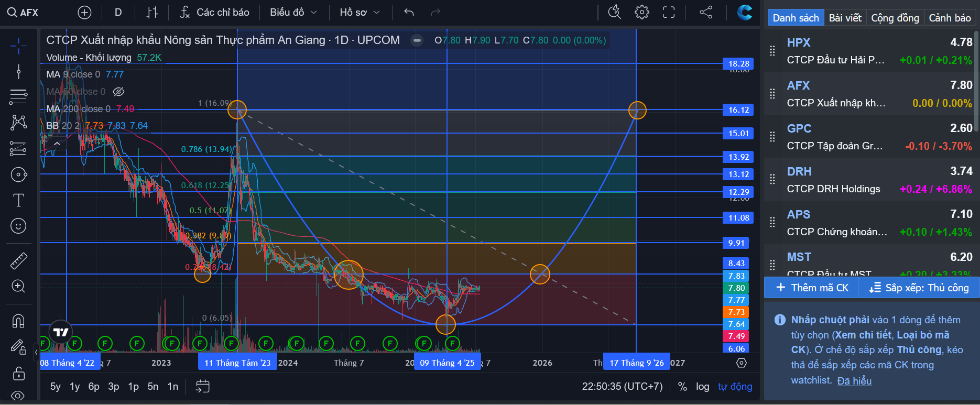Set chart range to 1y
The height and width of the screenshot is (405, 980).
point(74,387)
